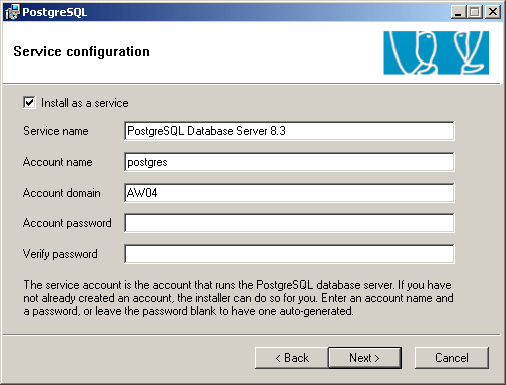Click the Account domain label
The width and height of the screenshot is (506, 385).
(x=62, y=193)
